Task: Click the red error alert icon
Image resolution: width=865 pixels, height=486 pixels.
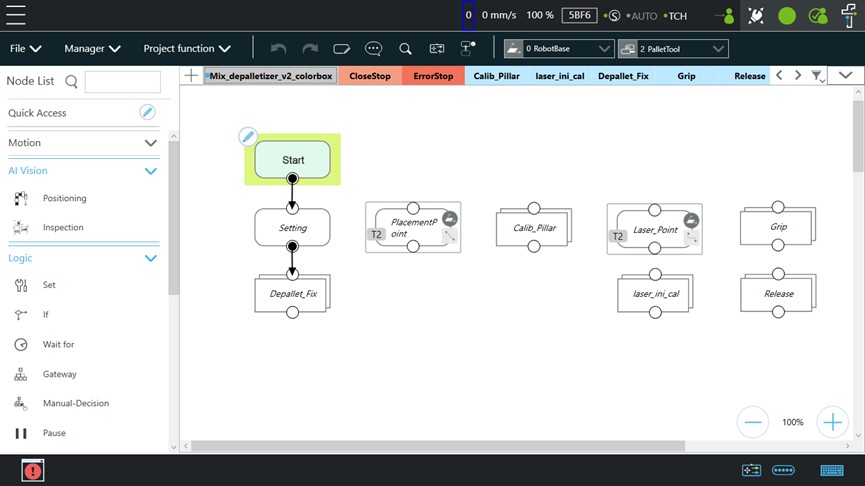Action: (x=33, y=471)
